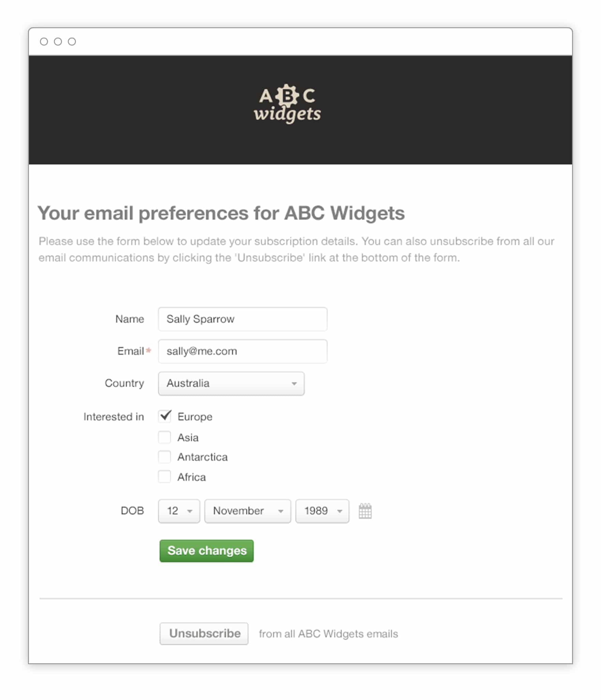Click the Antarctica label text
This screenshot has height=700, width=601.
(x=202, y=457)
